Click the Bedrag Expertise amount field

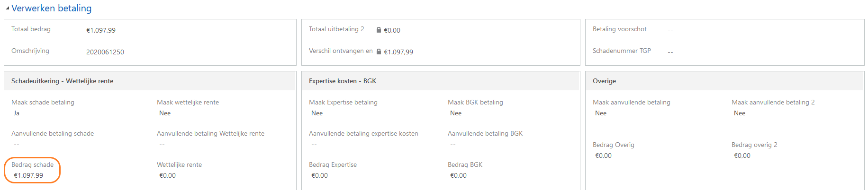tap(319, 175)
